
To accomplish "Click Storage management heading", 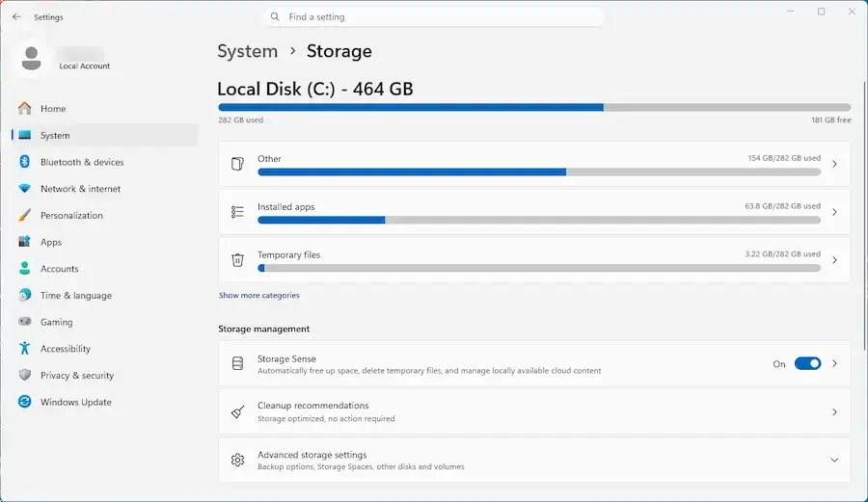I will click(264, 329).
